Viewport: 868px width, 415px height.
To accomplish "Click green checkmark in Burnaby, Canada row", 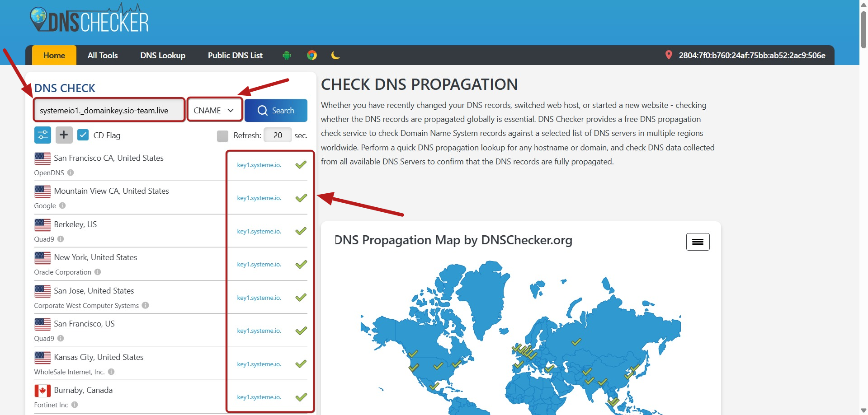I will pos(301,397).
